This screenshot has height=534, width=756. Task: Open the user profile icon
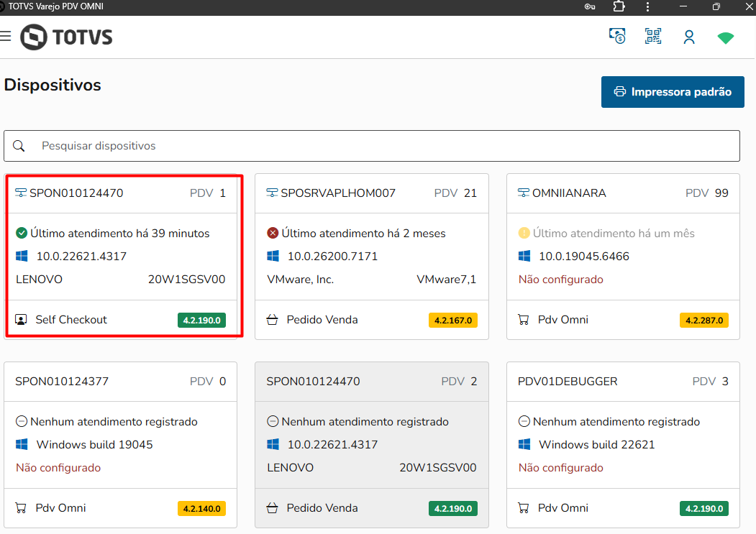689,37
